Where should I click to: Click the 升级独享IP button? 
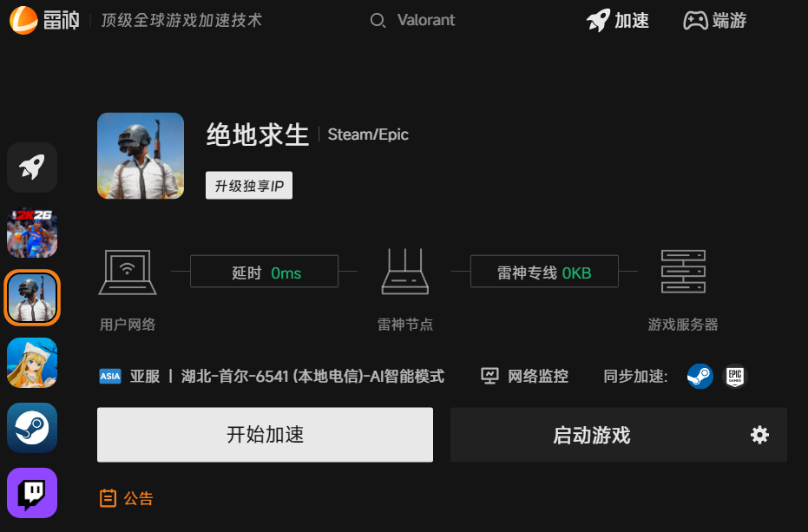click(248, 185)
